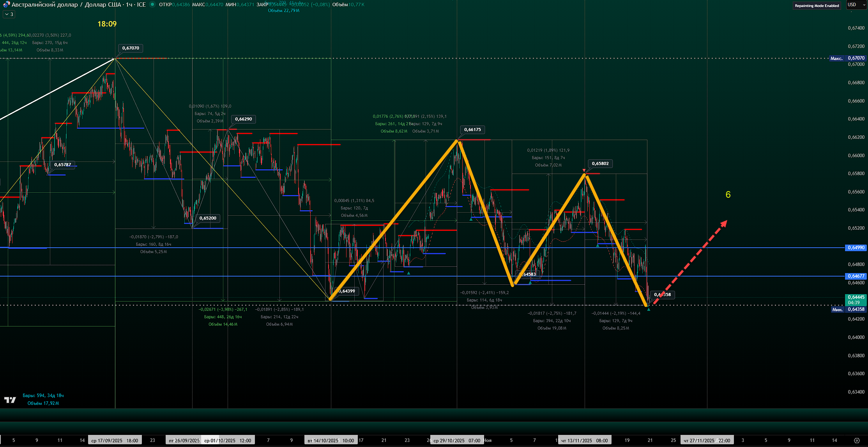Click the Repainting Mode Enabled label

pyautogui.click(x=817, y=5)
